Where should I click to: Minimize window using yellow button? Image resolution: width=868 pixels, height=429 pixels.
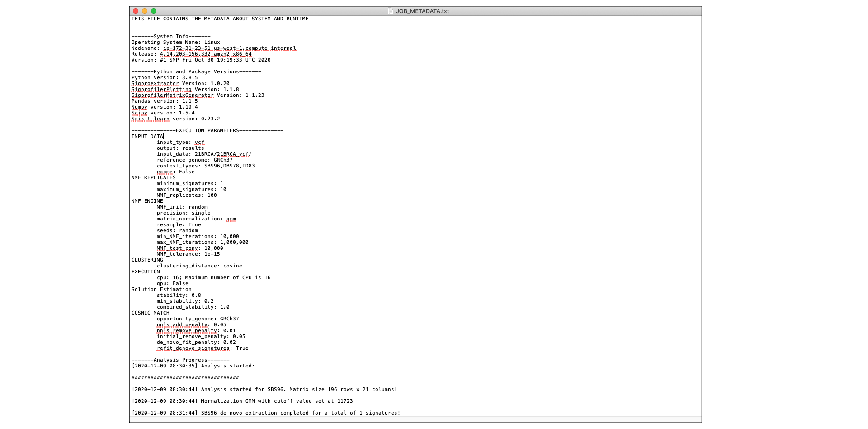145,11
